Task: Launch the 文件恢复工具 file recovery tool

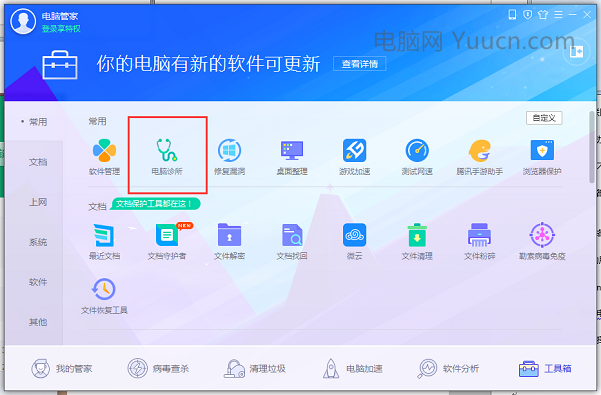Action: [x=104, y=296]
